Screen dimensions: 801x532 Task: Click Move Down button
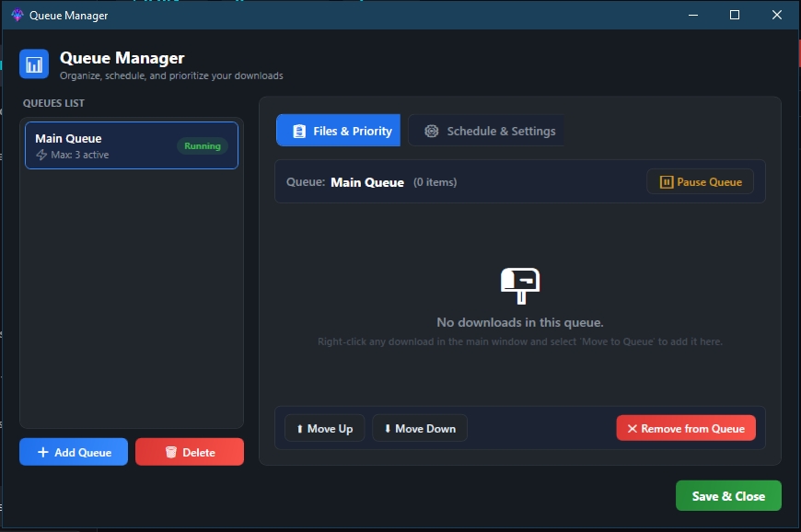[x=420, y=428]
